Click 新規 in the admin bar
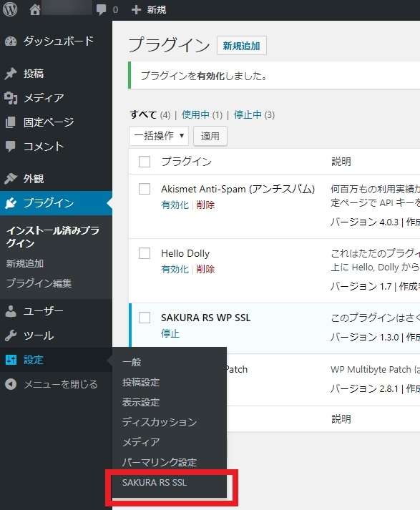 pos(157,10)
